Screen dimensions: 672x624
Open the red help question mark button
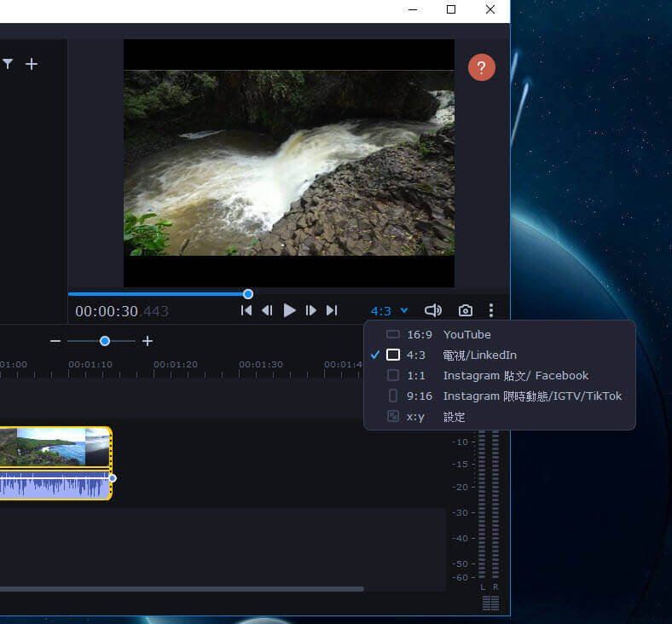click(x=481, y=67)
